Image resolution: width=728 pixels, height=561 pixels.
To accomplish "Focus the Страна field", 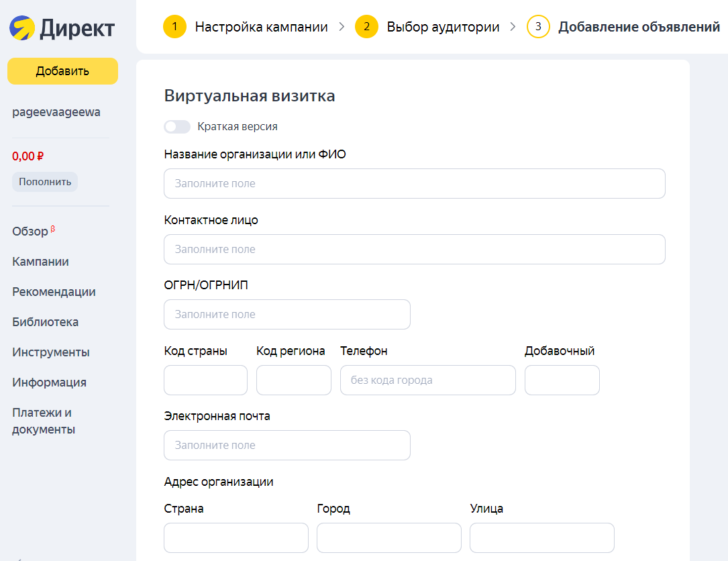I will [x=236, y=538].
